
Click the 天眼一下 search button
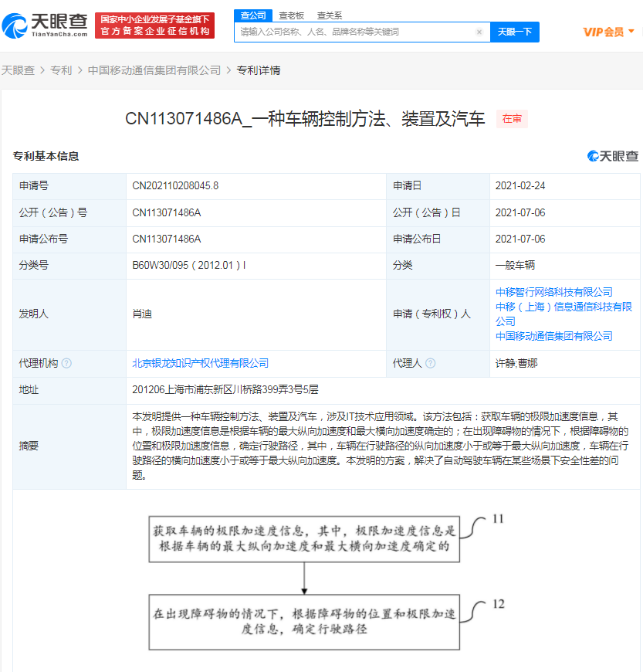(515, 32)
